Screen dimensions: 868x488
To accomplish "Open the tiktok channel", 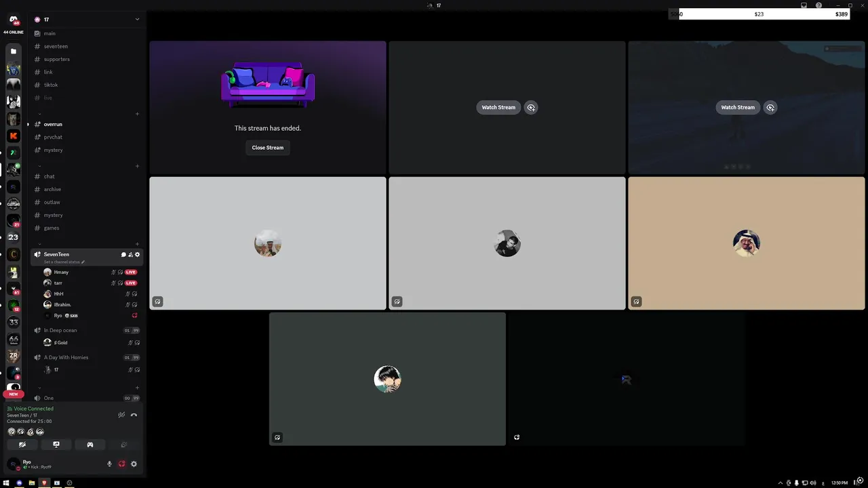I will point(87,85).
